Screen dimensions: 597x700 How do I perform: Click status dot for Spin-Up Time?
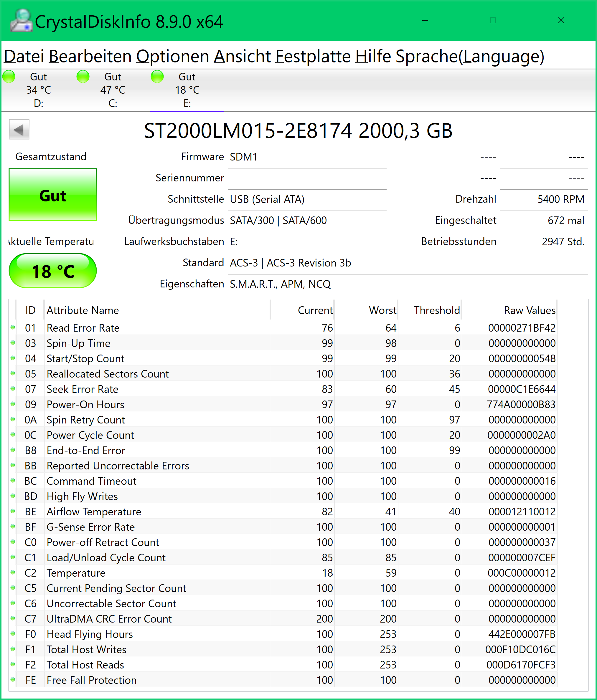(x=13, y=342)
